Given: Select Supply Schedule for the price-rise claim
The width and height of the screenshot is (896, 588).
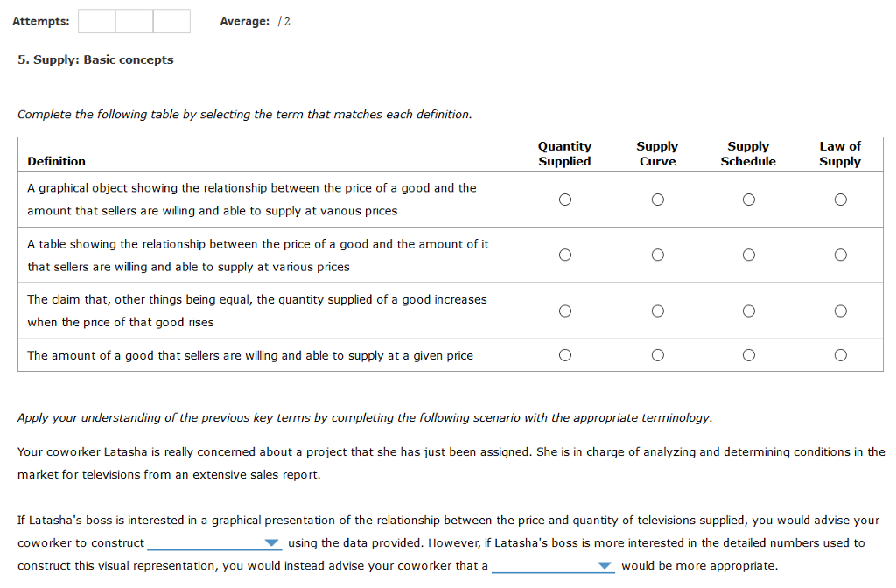Looking at the screenshot, I should coord(748,311).
